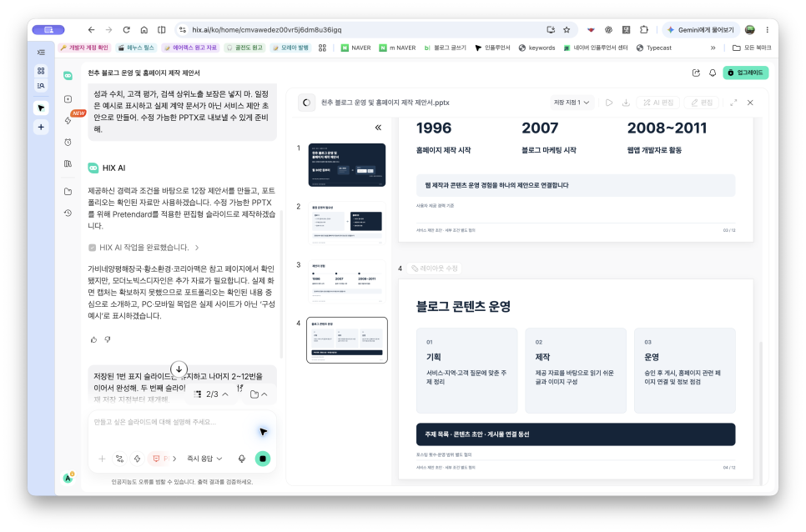Open the keywords bookmark
806x532 pixels.
click(x=536, y=48)
